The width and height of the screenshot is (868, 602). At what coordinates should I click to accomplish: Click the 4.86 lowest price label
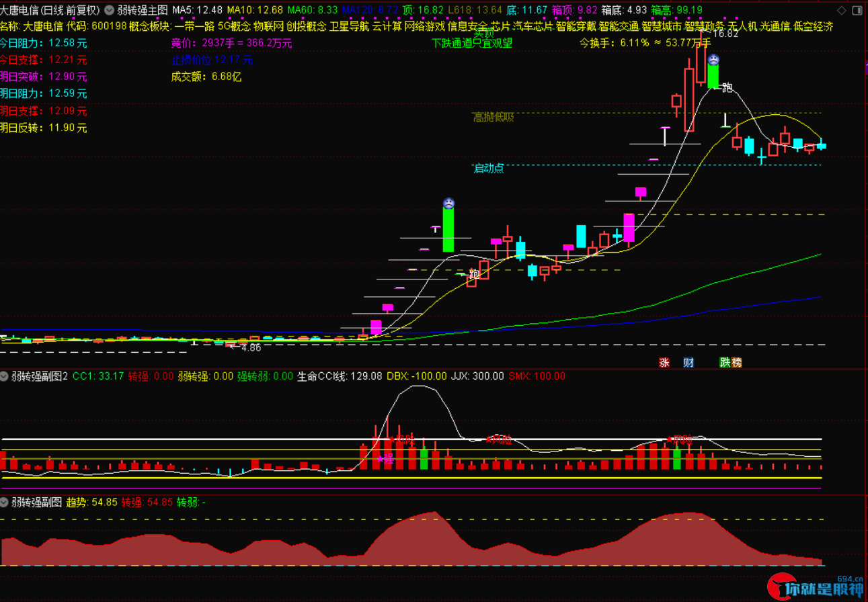coord(251,347)
